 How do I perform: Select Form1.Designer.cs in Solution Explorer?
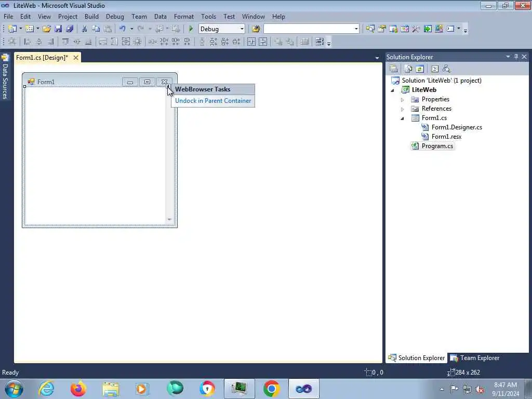coord(457,127)
